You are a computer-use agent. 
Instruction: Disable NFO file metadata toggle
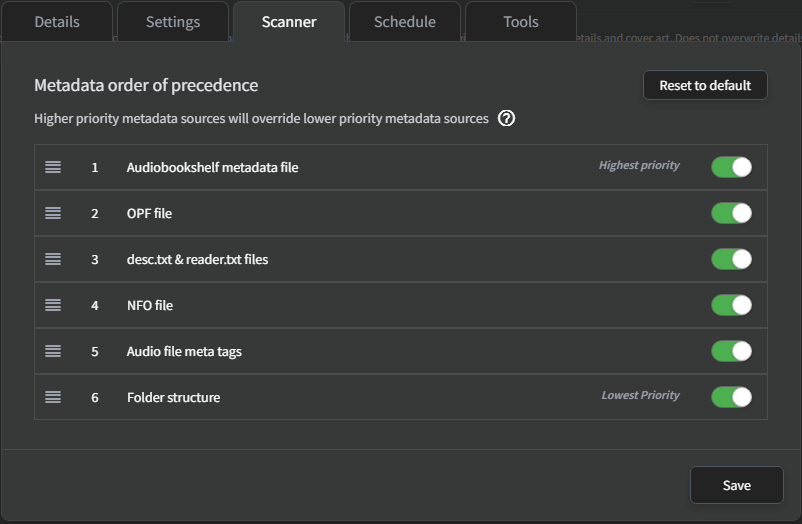[x=731, y=305]
